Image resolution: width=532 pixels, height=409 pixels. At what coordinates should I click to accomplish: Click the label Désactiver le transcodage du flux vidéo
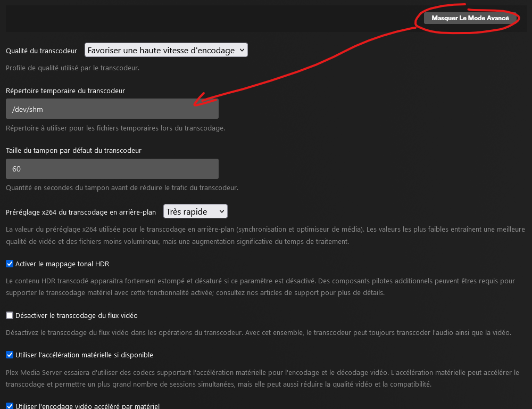[77, 316]
